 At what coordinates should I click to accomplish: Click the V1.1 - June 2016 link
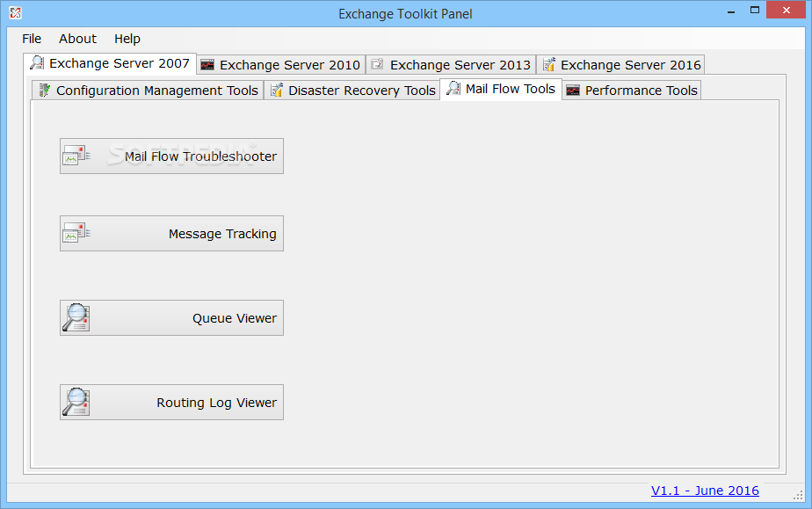click(x=705, y=491)
